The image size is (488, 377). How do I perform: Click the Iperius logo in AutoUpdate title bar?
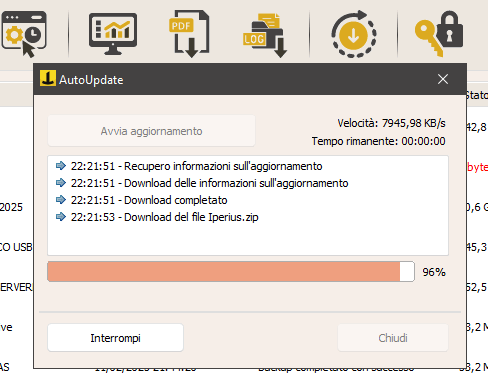[x=48, y=79]
